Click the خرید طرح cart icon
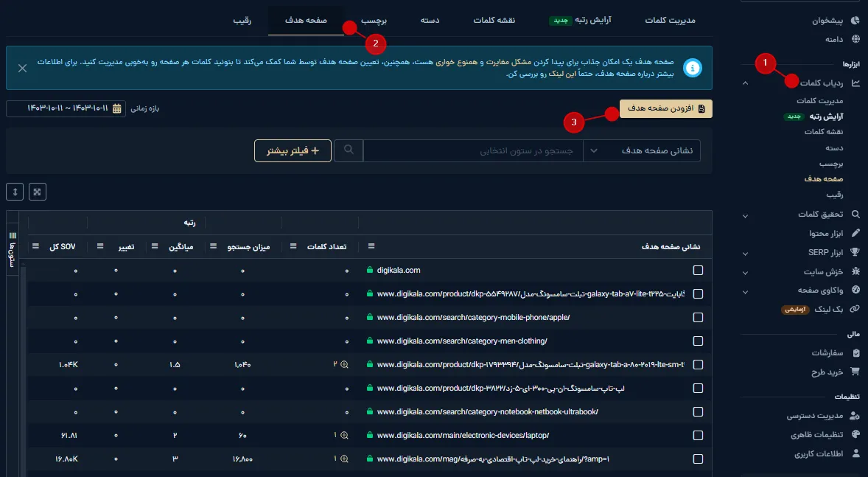 coord(855,372)
